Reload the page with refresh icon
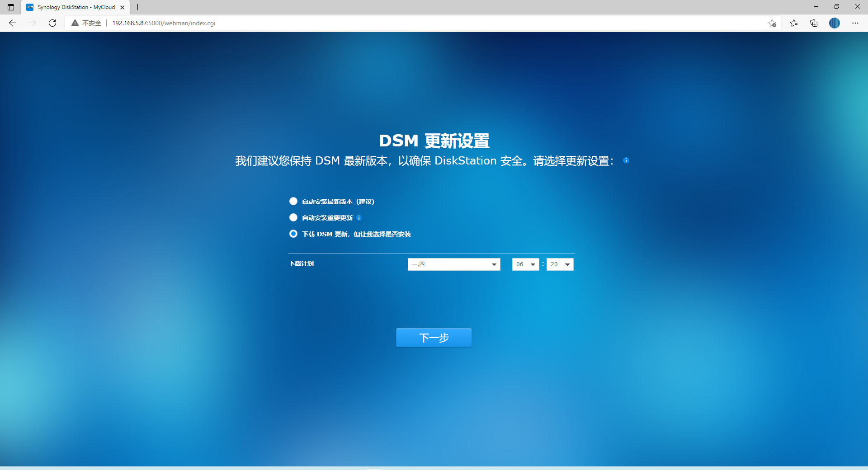The image size is (868, 470). (52, 23)
